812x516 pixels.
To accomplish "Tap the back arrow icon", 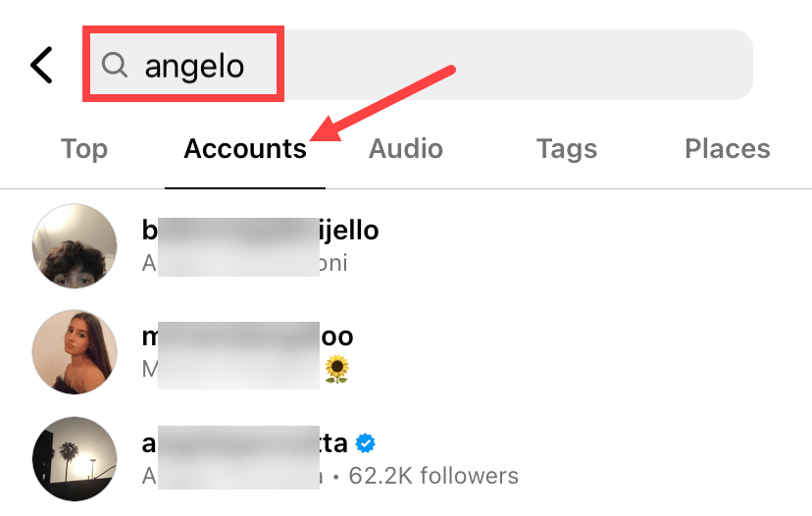I will pyautogui.click(x=41, y=65).
